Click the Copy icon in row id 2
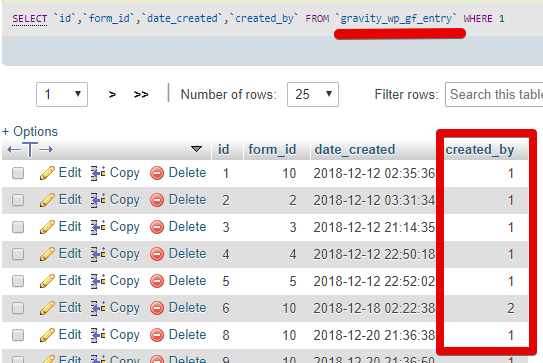 (98, 200)
